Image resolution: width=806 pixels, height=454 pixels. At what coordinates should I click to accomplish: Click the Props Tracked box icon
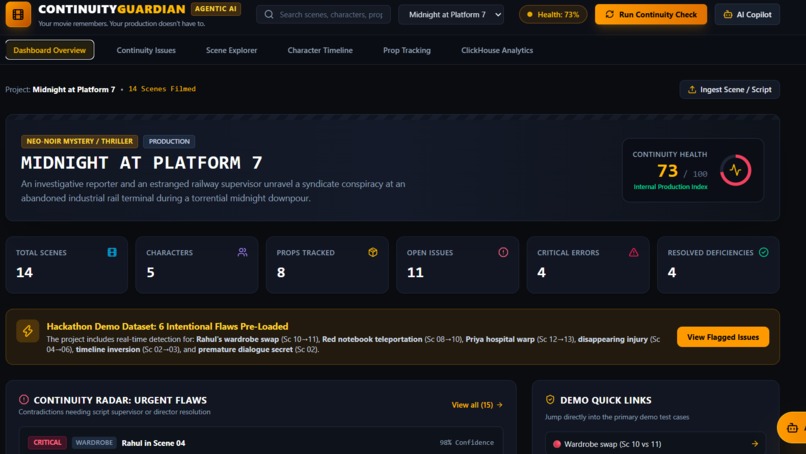pos(373,252)
